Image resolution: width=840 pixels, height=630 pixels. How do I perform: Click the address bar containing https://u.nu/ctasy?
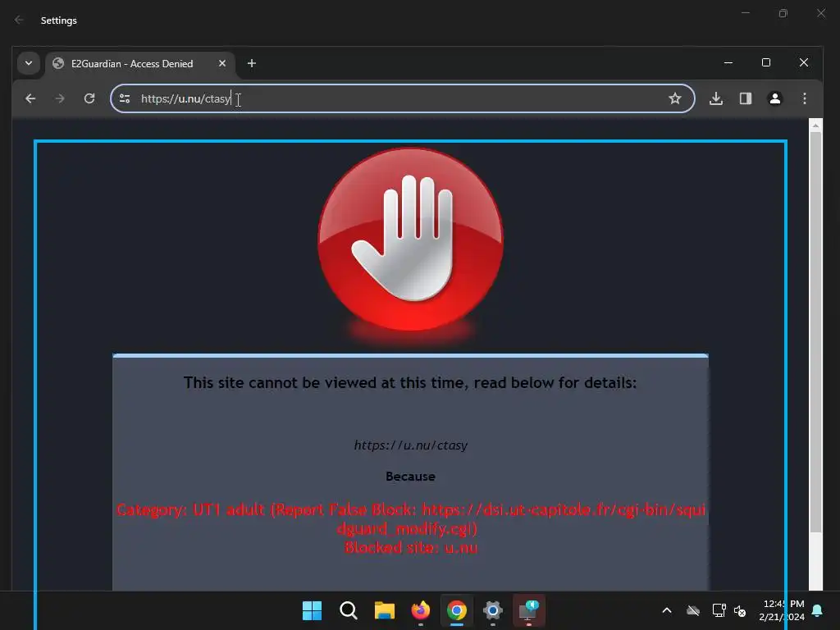[402, 98]
